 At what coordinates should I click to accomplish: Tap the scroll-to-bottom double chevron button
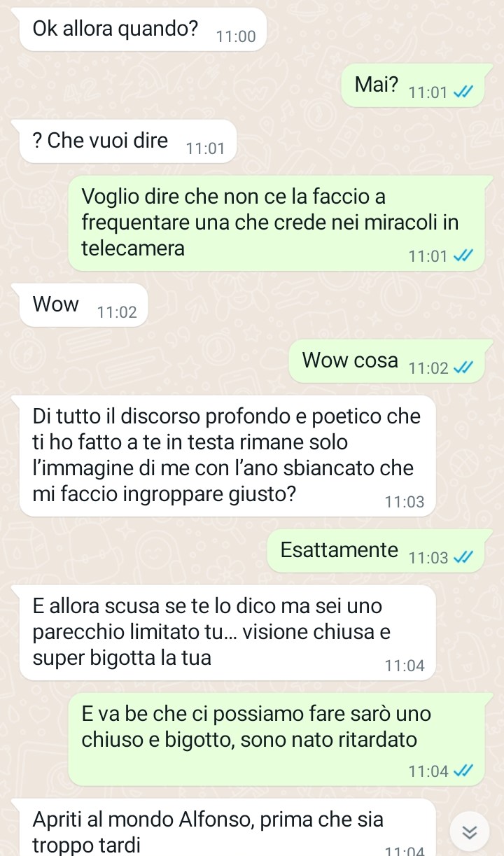click(x=470, y=831)
